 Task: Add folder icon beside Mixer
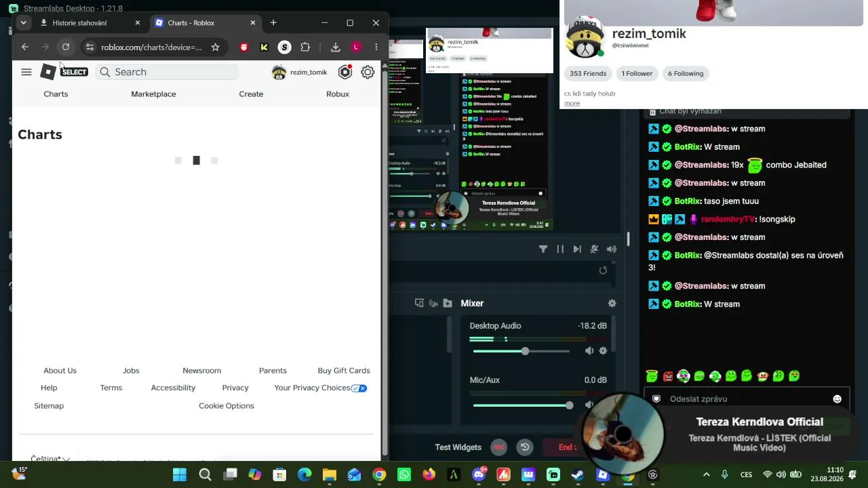click(x=448, y=303)
